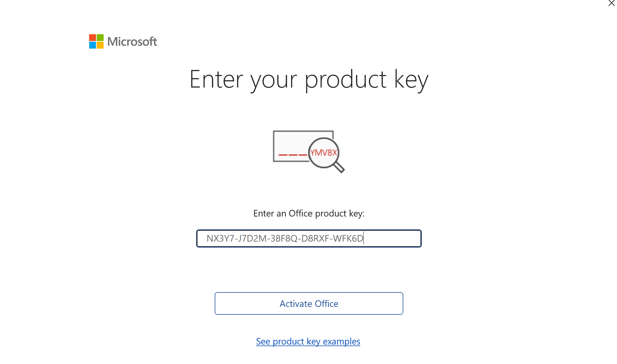Click the magnifying glass handle
The width and height of the screenshot is (617, 364).
point(339,167)
